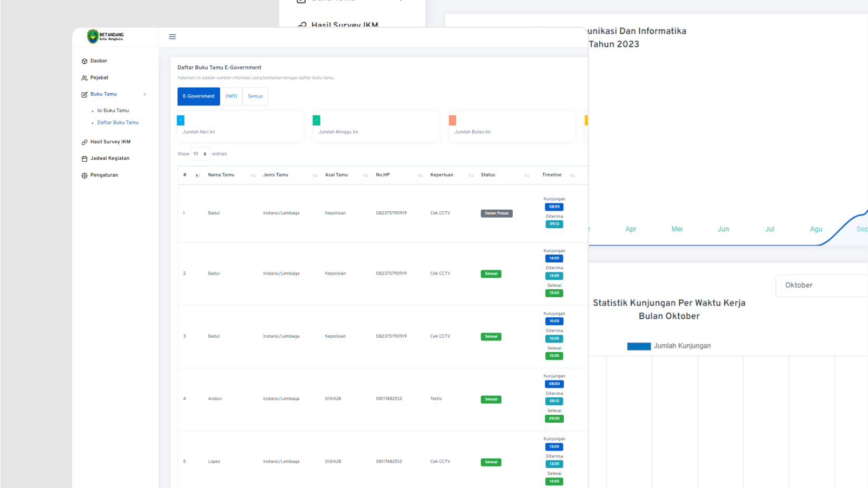Image resolution: width=868 pixels, height=488 pixels.
Task: Click the Lopez name cell
Action: point(214,462)
